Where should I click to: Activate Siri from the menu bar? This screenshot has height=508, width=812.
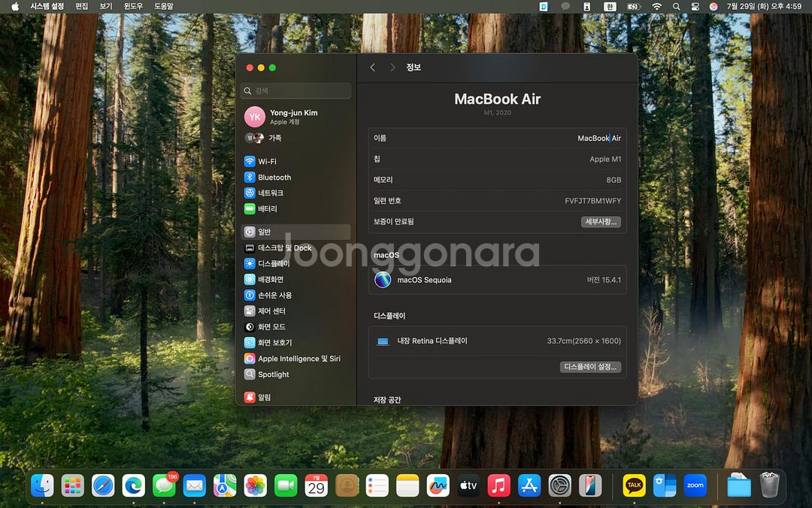[x=714, y=6]
